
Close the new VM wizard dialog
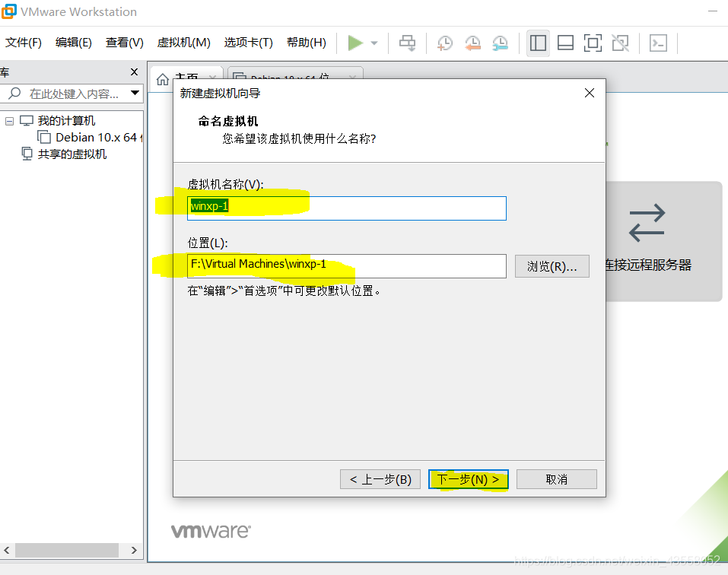590,93
